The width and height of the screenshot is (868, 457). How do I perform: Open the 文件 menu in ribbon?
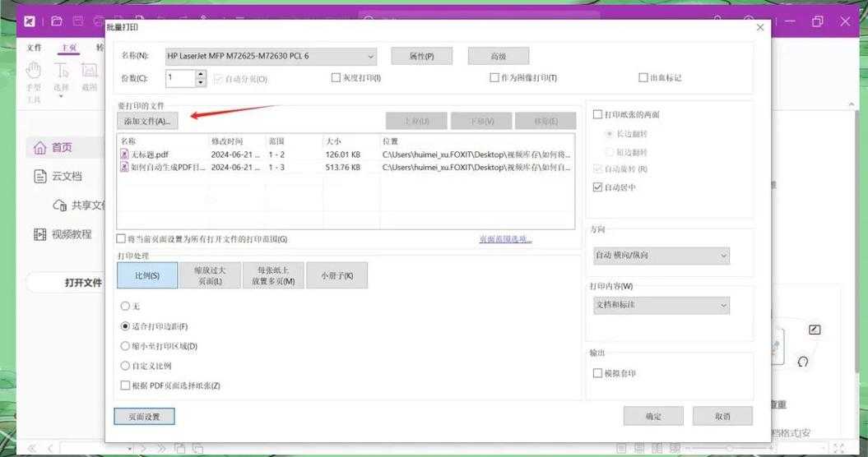tap(34, 48)
